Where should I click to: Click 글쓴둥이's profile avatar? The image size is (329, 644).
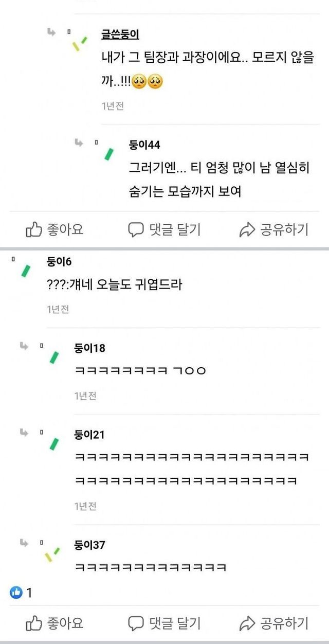click(x=80, y=42)
